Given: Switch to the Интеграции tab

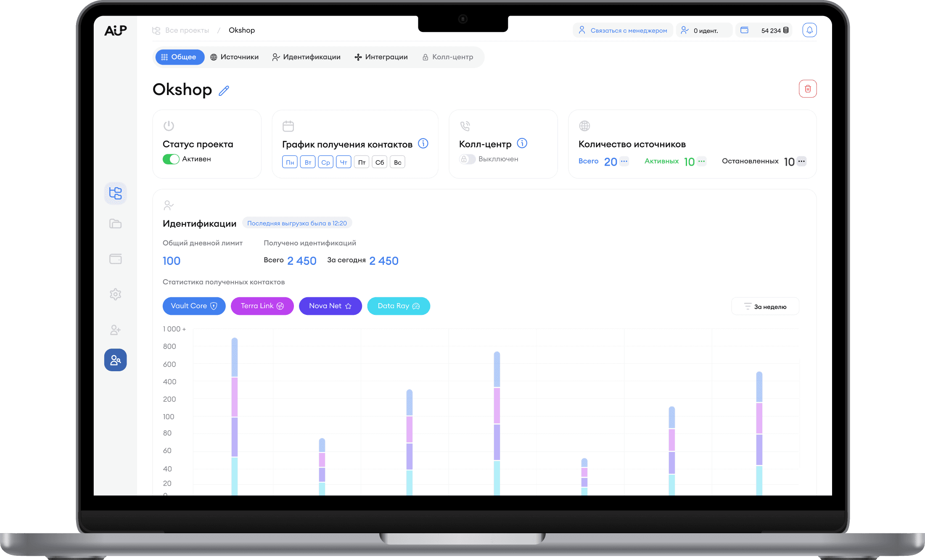Looking at the screenshot, I should [381, 57].
